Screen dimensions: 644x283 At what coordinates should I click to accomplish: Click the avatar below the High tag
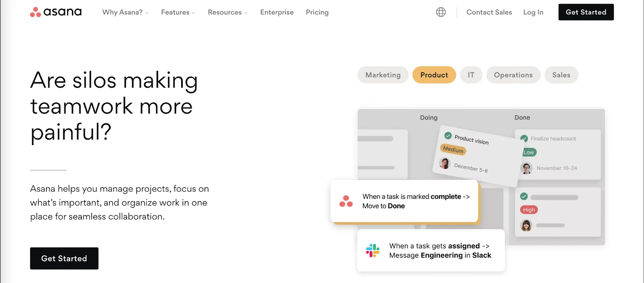click(x=526, y=225)
